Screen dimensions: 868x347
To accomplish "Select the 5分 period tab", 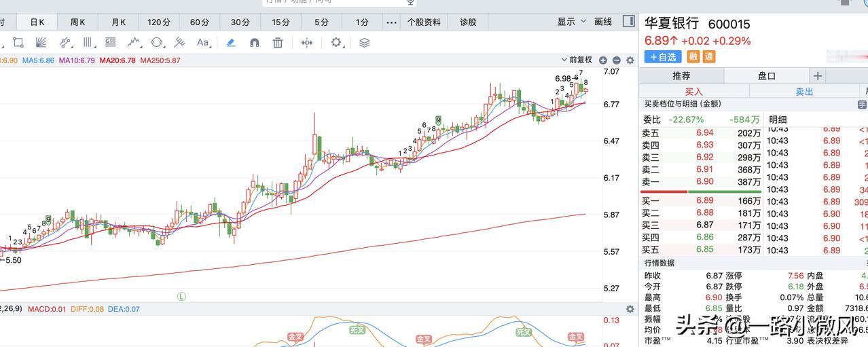I will (x=321, y=22).
